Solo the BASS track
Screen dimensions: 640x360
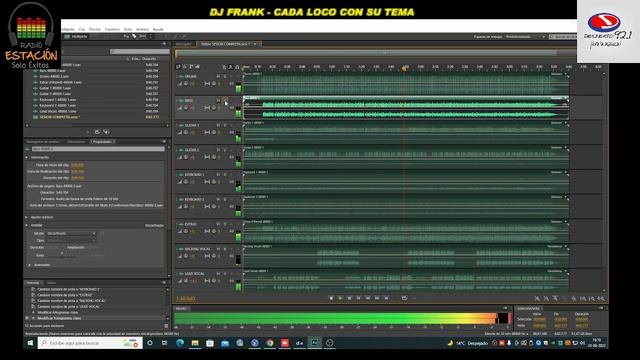tap(225, 100)
